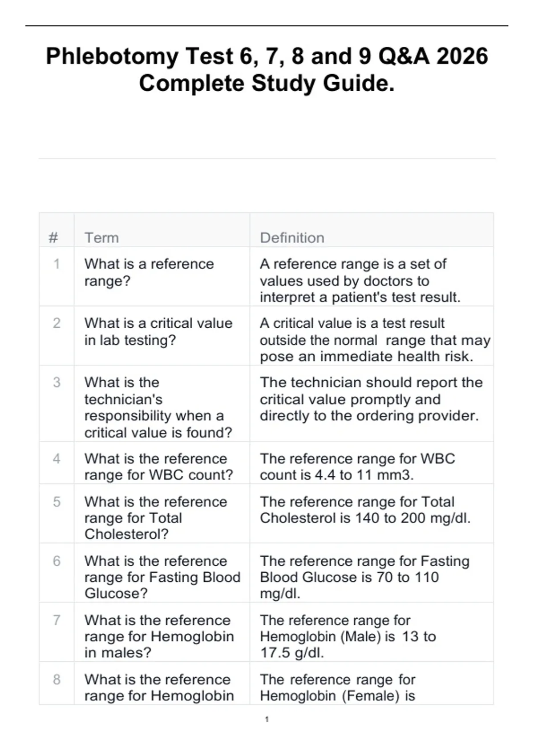Select the Fasting Blood Glucose question

[162, 577]
